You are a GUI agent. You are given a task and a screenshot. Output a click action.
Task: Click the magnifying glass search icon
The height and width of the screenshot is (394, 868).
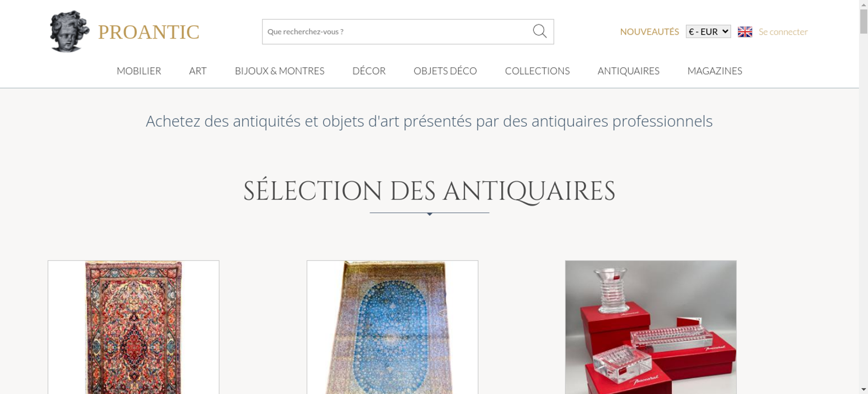tap(539, 31)
